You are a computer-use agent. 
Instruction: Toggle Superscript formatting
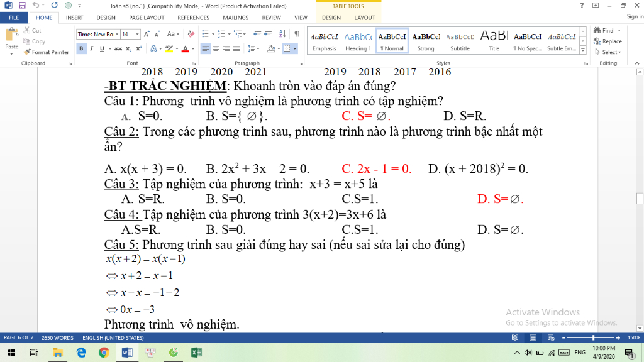tap(139, 48)
